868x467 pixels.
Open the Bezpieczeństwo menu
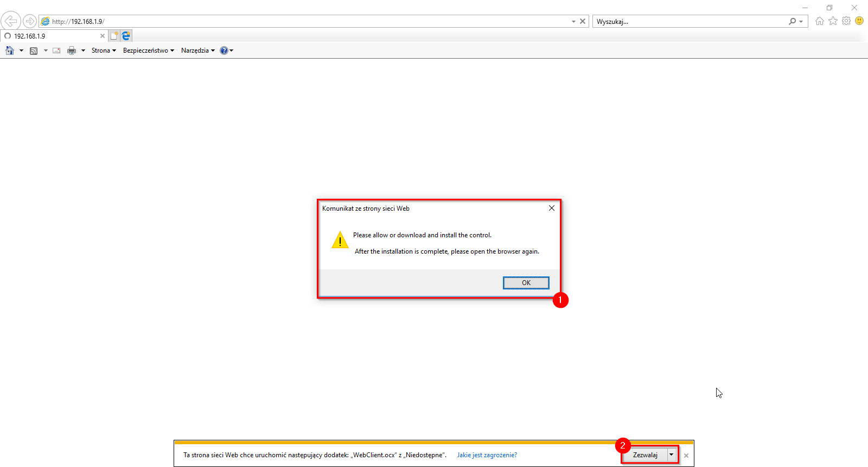149,51
